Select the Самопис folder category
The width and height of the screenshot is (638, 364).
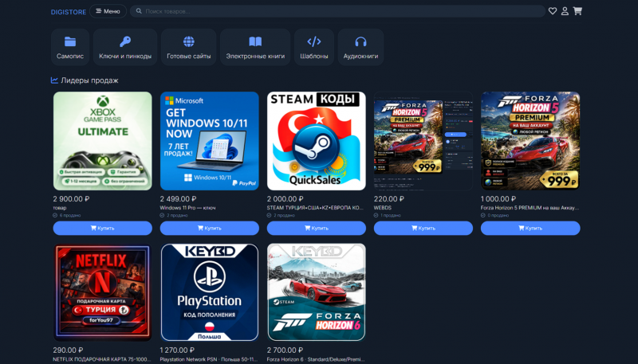70,47
